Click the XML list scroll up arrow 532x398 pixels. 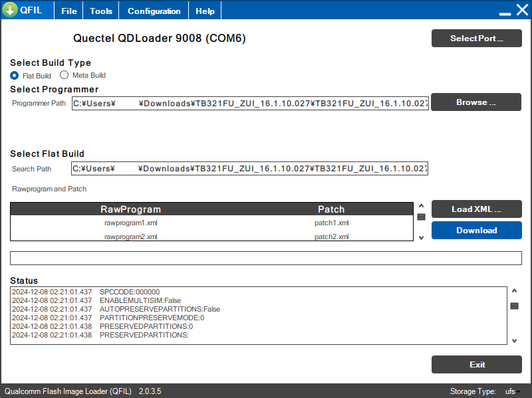[x=421, y=206]
